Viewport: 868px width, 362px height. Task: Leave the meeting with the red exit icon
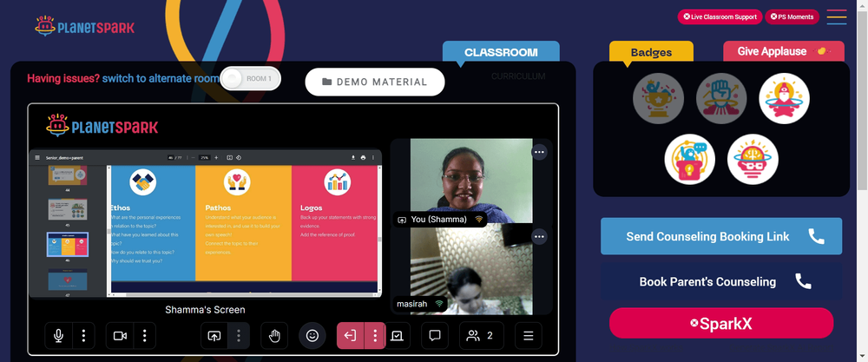coord(351,335)
